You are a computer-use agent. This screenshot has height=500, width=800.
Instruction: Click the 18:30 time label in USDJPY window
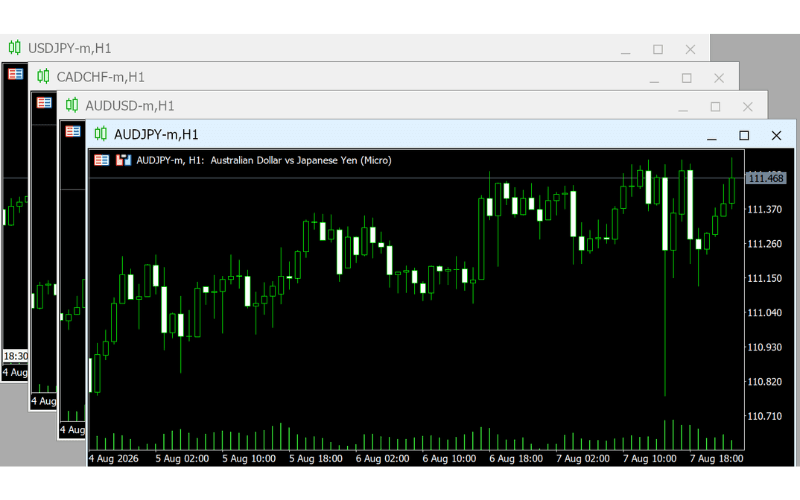(x=16, y=356)
